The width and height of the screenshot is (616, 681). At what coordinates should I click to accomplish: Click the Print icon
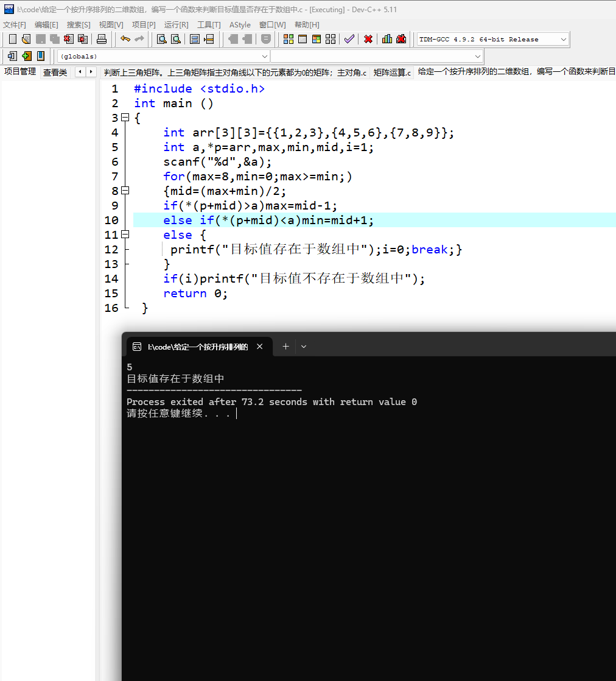(x=102, y=39)
